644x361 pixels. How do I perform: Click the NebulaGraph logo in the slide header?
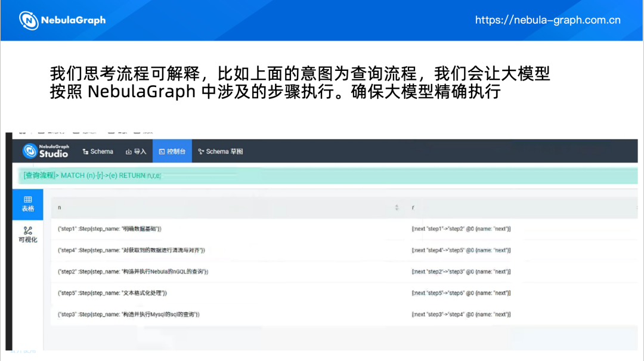tap(63, 20)
